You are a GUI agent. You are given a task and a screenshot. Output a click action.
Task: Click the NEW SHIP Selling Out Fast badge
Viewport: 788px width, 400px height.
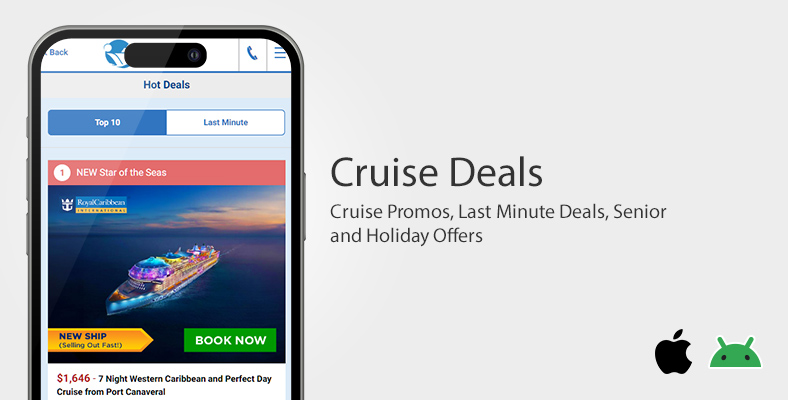point(100,340)
